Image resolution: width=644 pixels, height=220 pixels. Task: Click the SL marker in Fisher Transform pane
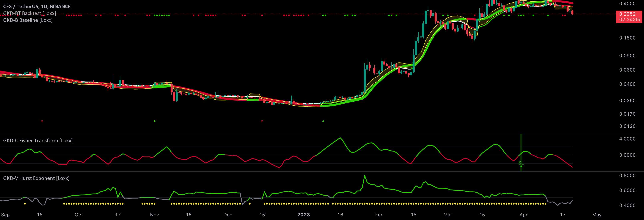(x=521, y=163)
